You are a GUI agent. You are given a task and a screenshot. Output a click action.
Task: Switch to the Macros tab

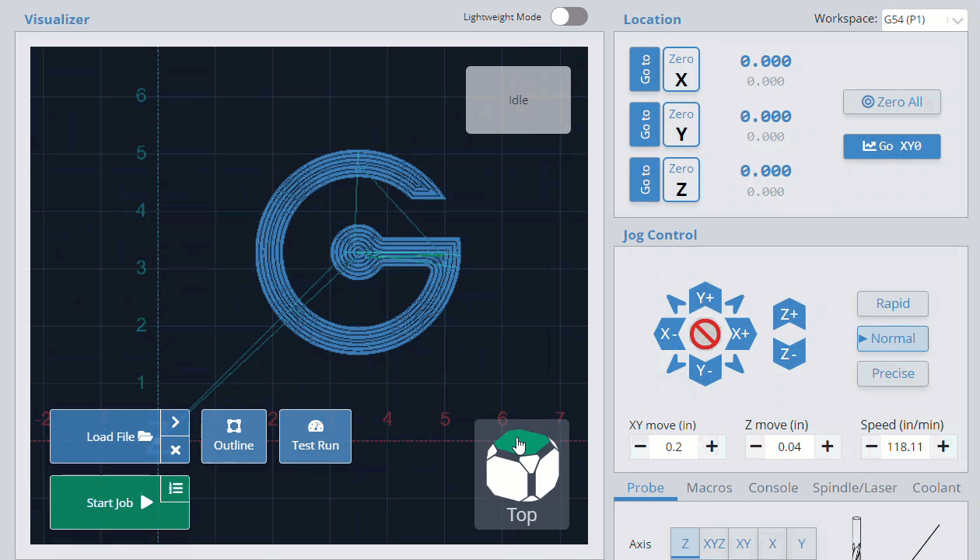coord(709,488)
